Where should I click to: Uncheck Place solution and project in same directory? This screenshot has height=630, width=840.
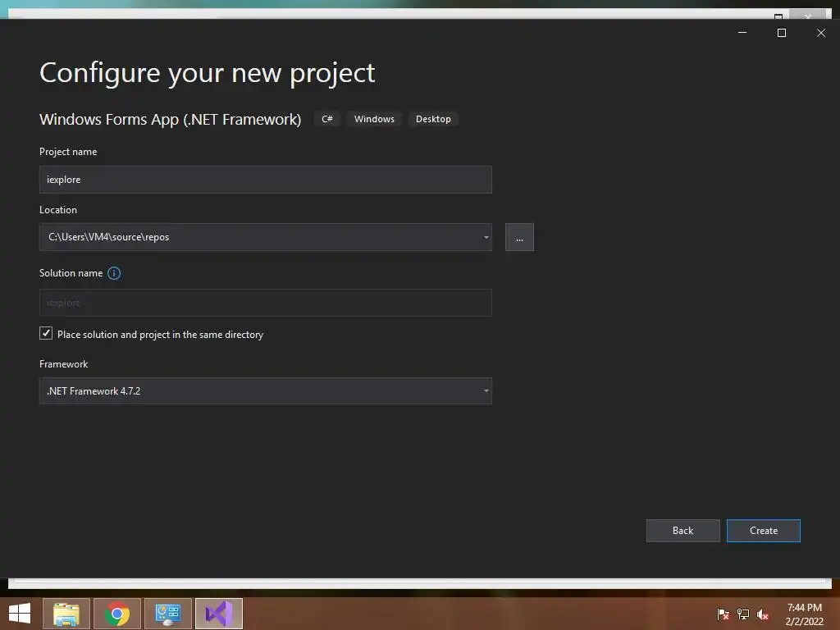point(46,333)
